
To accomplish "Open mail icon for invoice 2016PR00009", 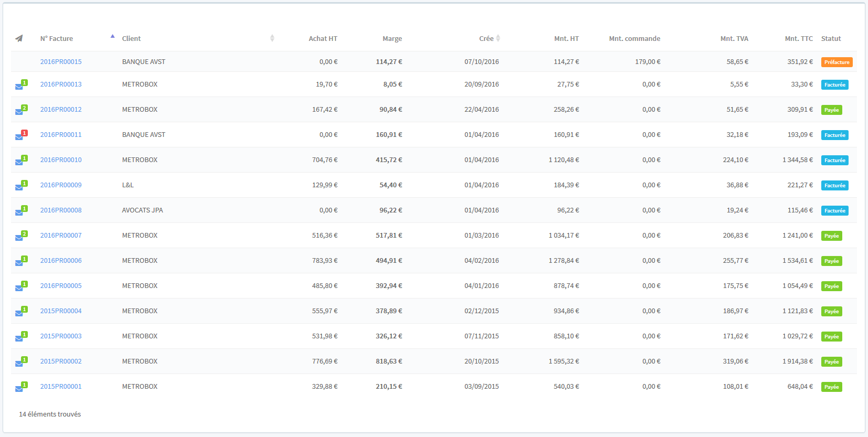I will tap(21, 186).
